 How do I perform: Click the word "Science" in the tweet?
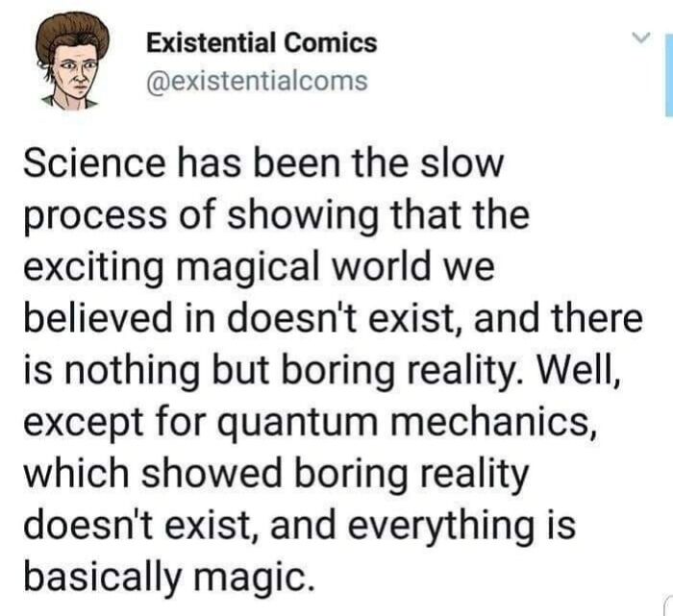pyautogui.click(x=95, y=162)
